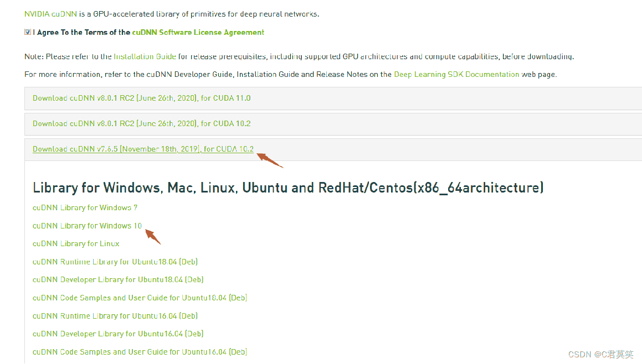Image resolution: width=642 pixels, height=364 pixels.
Task: Click the NVIDIA cuDNN link
Action: point(50,14)
